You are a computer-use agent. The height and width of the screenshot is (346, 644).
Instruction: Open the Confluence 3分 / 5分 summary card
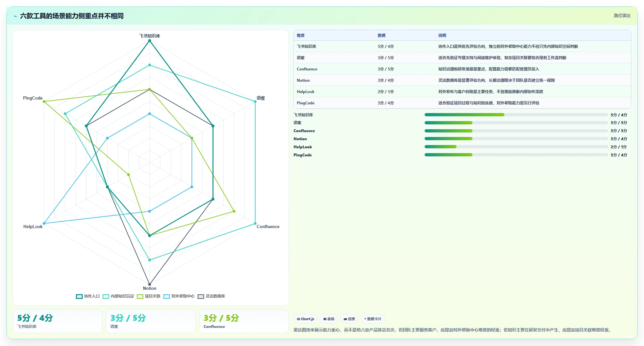[244, 321]
